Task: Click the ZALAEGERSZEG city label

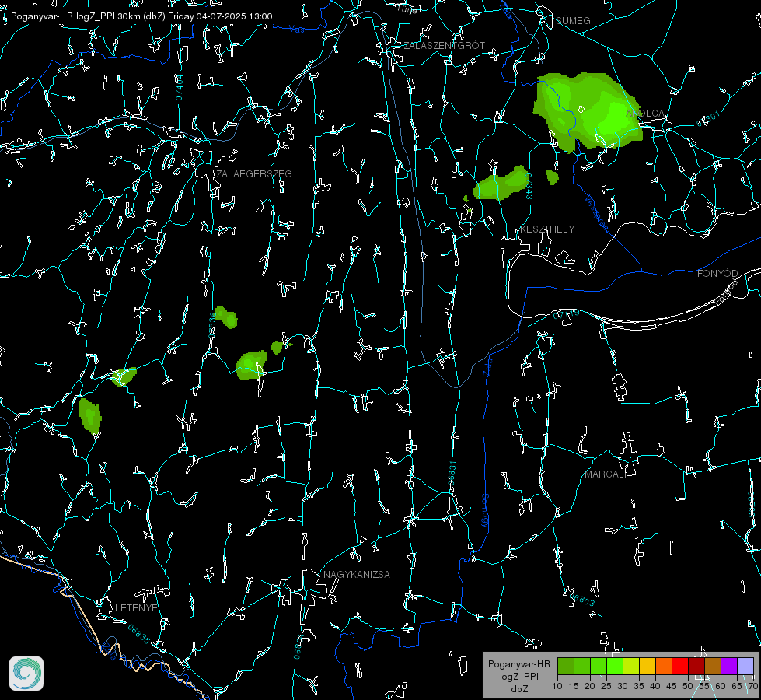Action: [x=254, y=174]
